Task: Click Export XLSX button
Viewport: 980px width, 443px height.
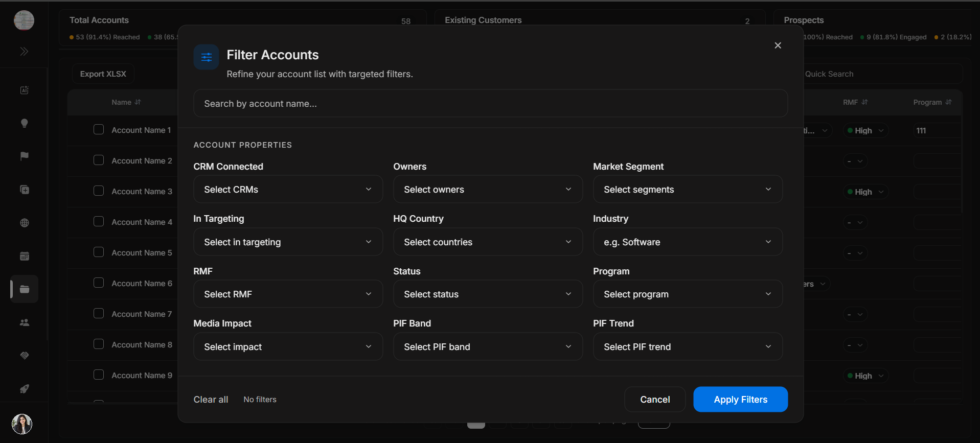Action: [103, 74]
